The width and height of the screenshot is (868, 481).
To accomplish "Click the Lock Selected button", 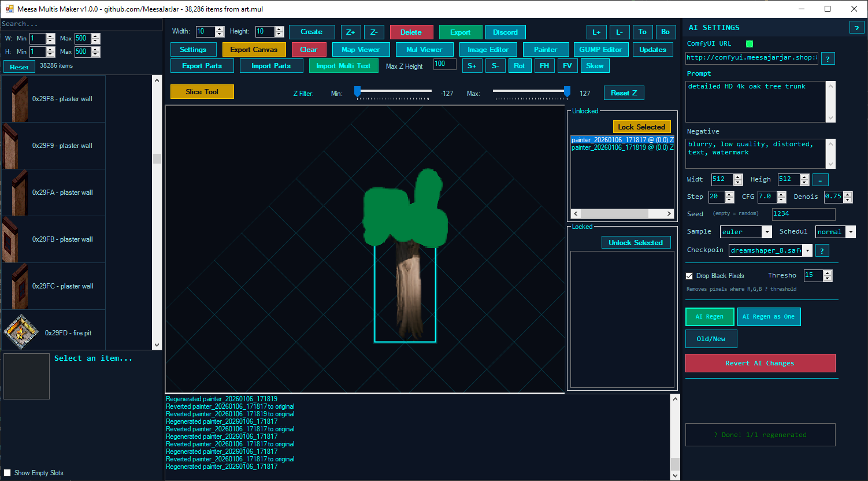I will click(641, 127).
